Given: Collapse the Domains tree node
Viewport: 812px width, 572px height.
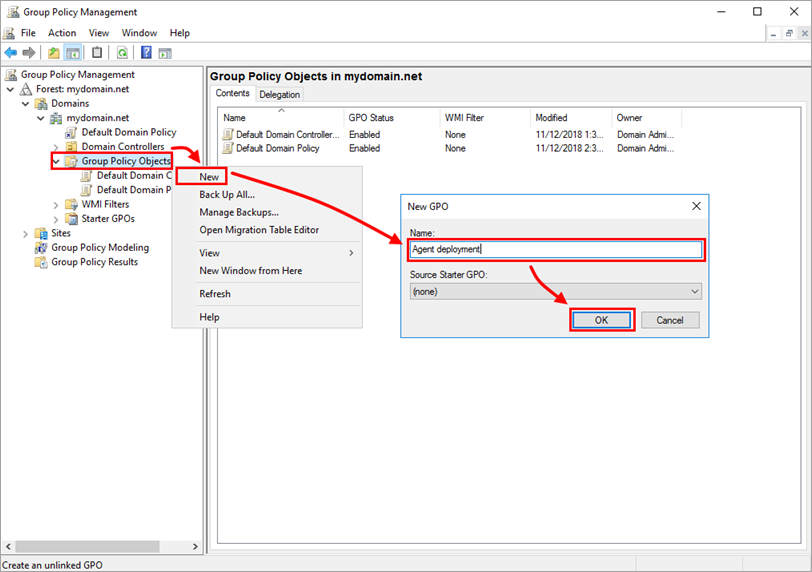Looking at the screenshot, I should click(x=25, y=104).
